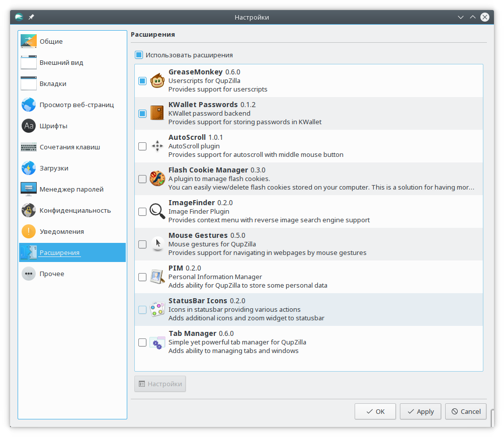504x437 pixels.
Task: Select the 'Userscripts for QupZilla' text
Action: click(x=204, y=80)
